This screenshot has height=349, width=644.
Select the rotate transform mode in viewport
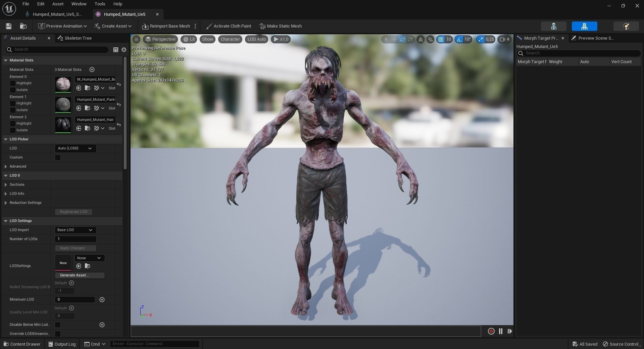[x=402, y=39]
